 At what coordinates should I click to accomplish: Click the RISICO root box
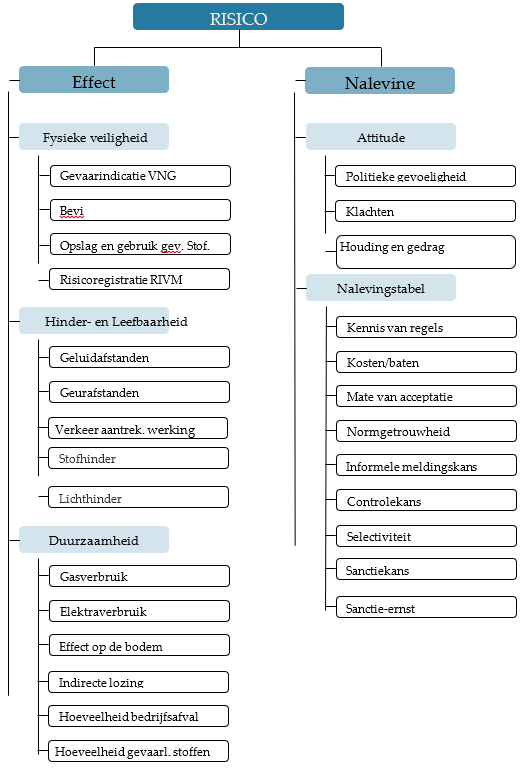click(x=238, y=17)
